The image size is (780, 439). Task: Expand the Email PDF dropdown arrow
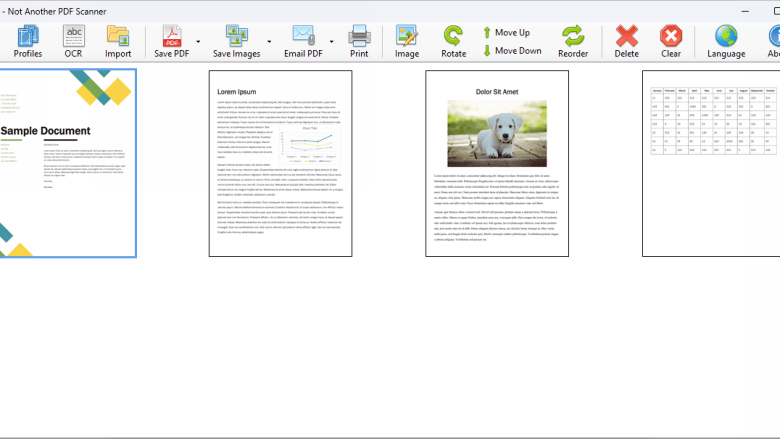[x=331, y=42]
